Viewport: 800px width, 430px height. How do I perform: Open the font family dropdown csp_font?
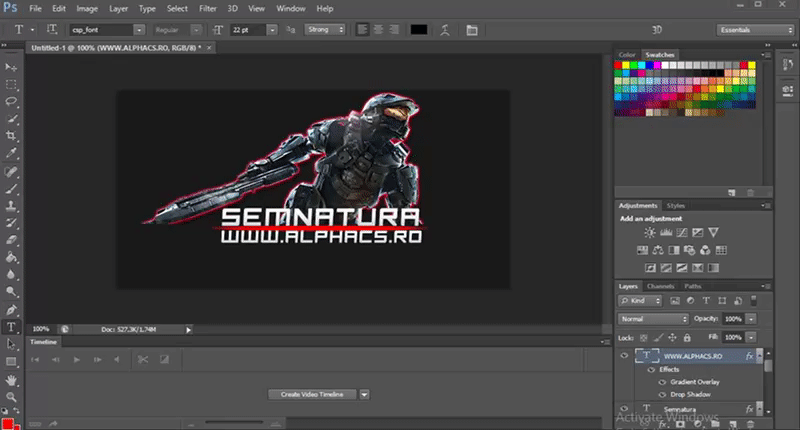[108, 30]
